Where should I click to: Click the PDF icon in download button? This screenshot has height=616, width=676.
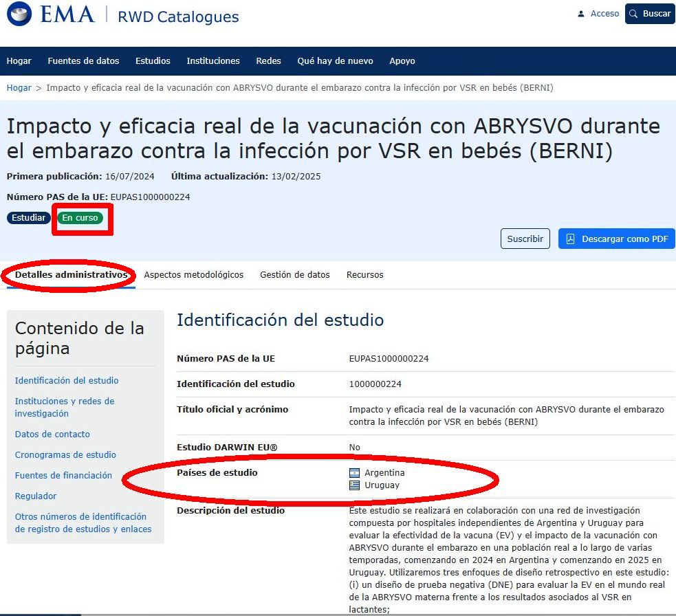570,239
